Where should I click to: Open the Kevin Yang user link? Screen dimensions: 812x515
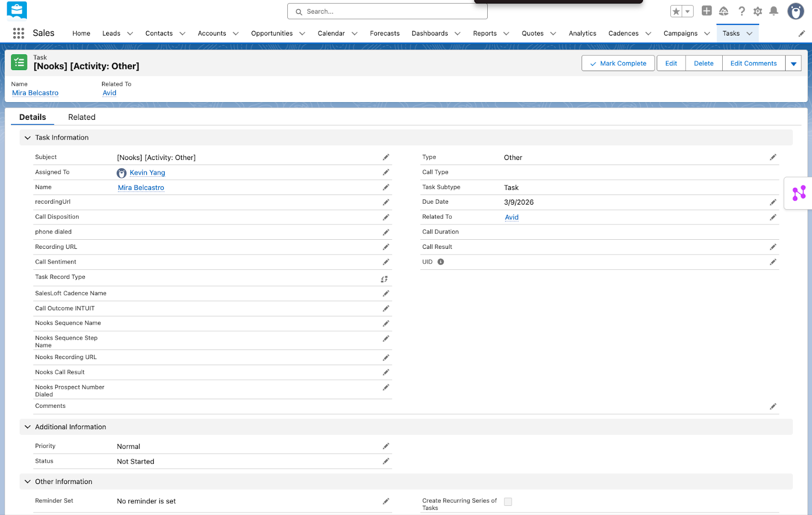[x=147, y=173]
